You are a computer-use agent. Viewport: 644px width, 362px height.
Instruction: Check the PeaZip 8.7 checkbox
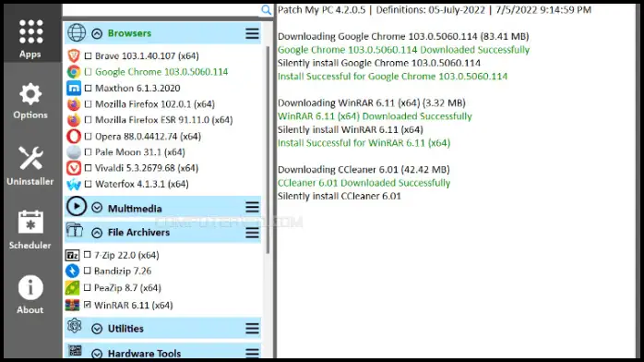[87, 287]
